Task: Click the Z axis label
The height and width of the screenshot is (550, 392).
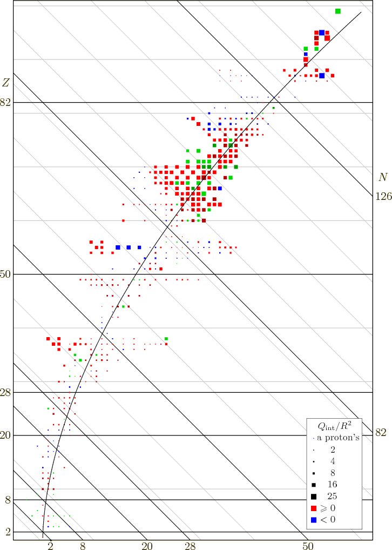Action: 6,83
